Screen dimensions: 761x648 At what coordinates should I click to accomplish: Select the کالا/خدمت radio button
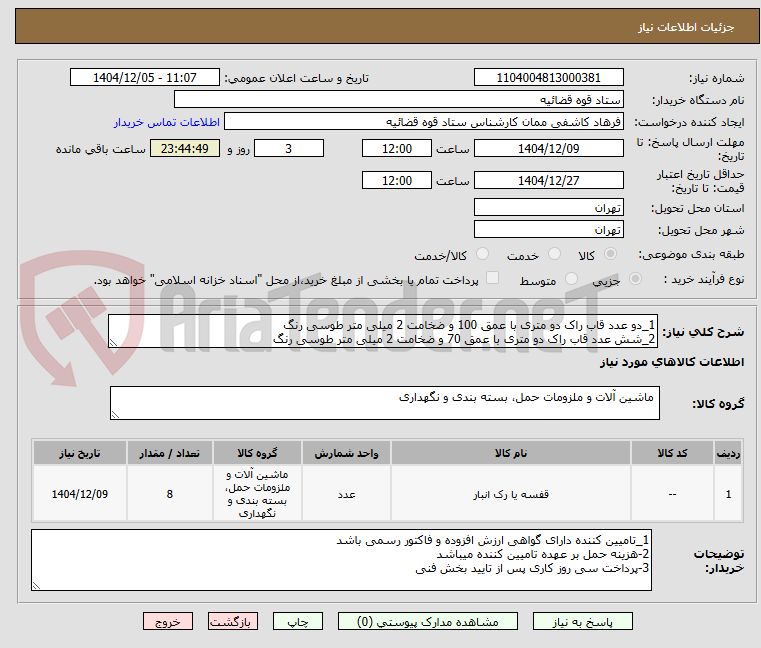[x=482, y=254]
